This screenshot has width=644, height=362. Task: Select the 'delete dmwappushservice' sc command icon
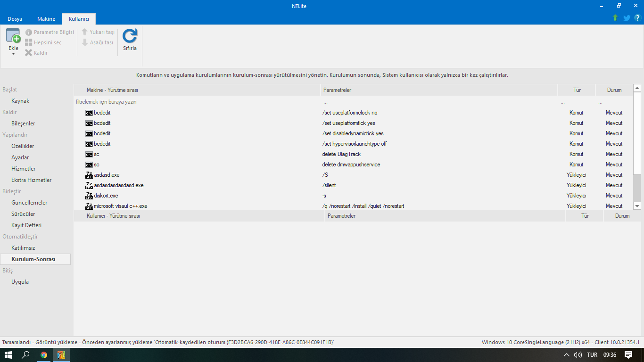[89, 165]
